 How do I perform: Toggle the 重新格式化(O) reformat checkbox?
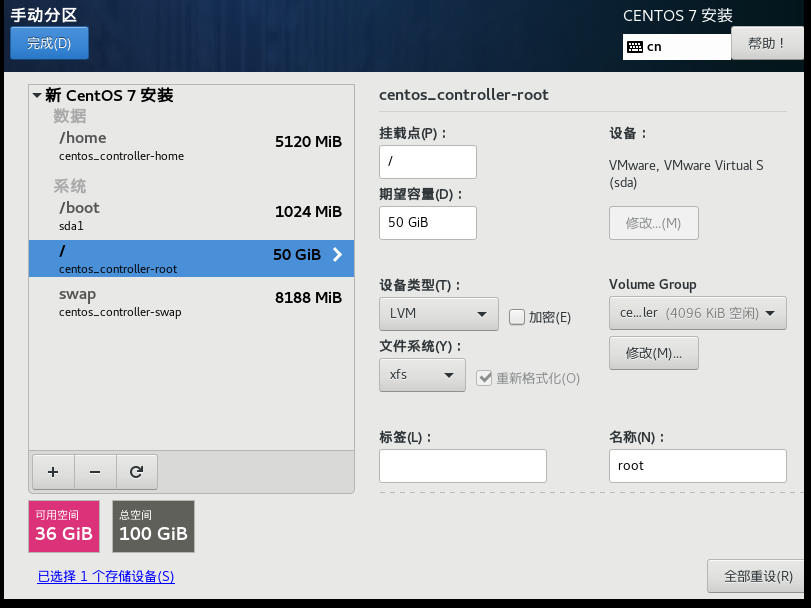coord(484,378)
